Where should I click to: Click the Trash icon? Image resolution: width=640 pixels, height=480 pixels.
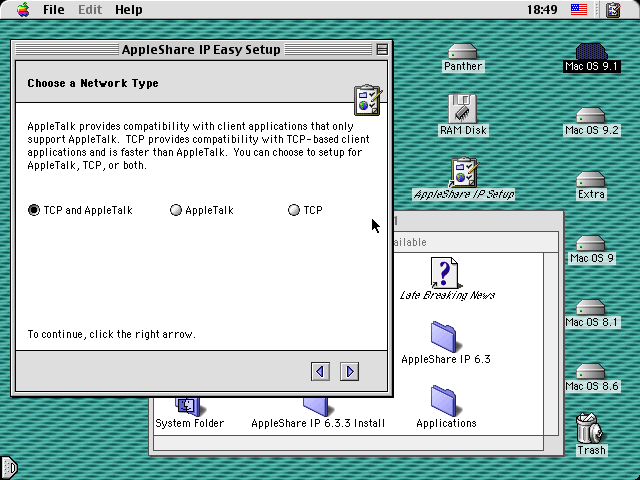tap(591, 428)
